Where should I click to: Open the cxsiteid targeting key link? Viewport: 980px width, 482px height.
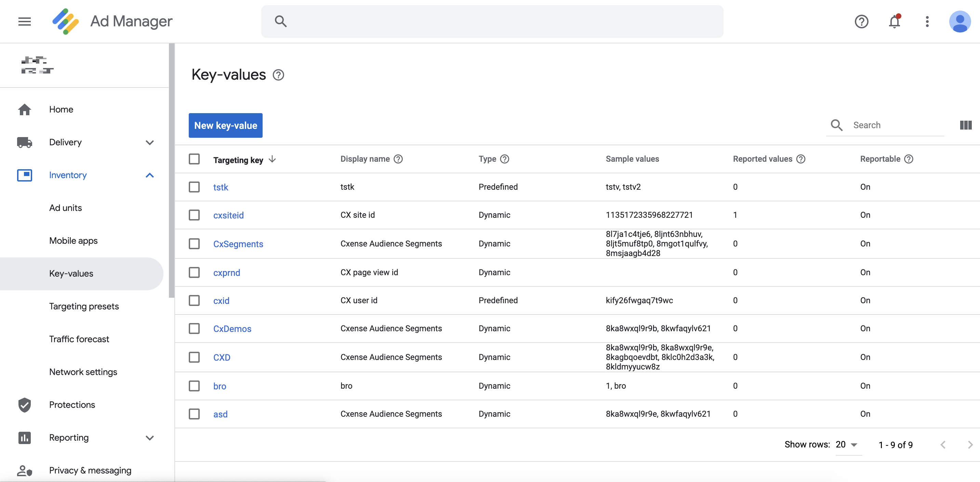(228, 215)
